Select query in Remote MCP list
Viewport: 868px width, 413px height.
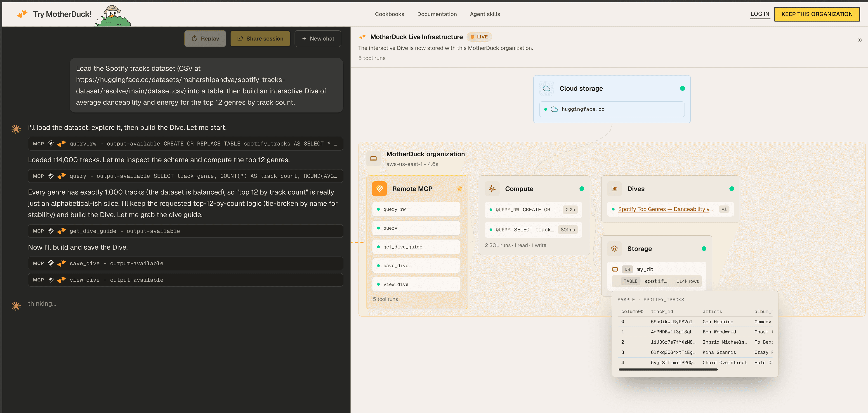pos(416,228)
